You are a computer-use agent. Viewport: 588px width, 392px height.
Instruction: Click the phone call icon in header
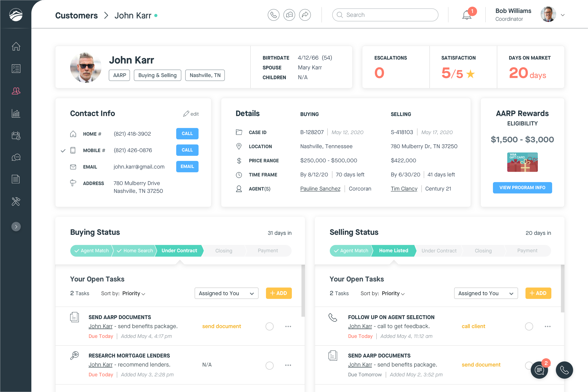tap(273, 15)
